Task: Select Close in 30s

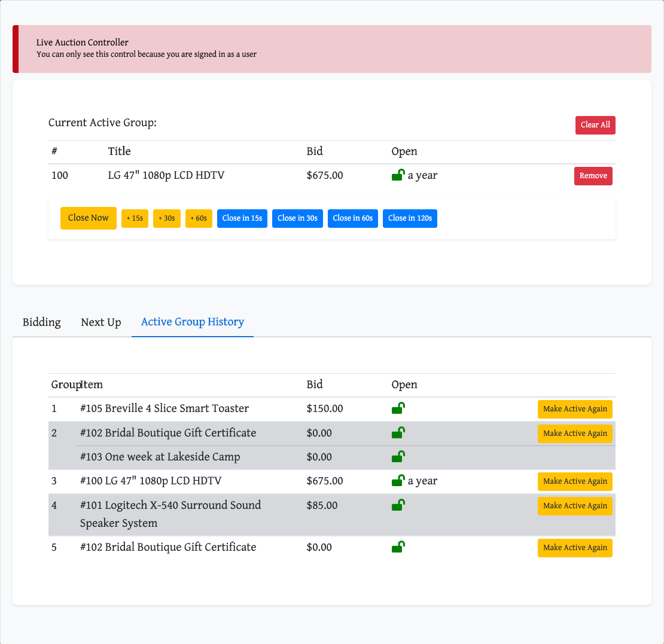Action: coord(297,218)
